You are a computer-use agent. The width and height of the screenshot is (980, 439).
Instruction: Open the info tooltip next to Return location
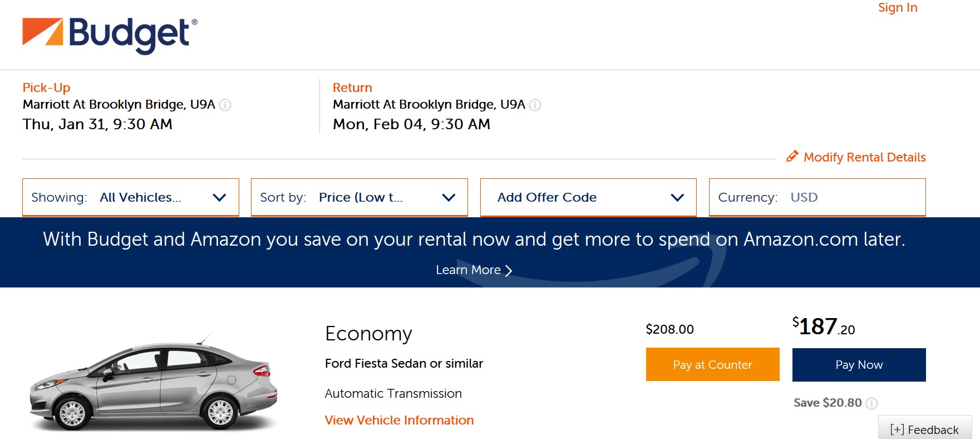coord(535,104)
